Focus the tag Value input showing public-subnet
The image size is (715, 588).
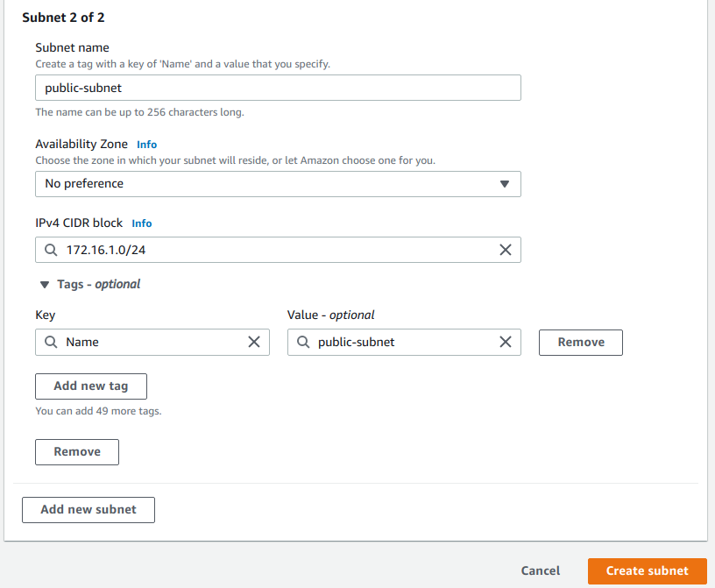pyautogui.click(x=403, y=342)
